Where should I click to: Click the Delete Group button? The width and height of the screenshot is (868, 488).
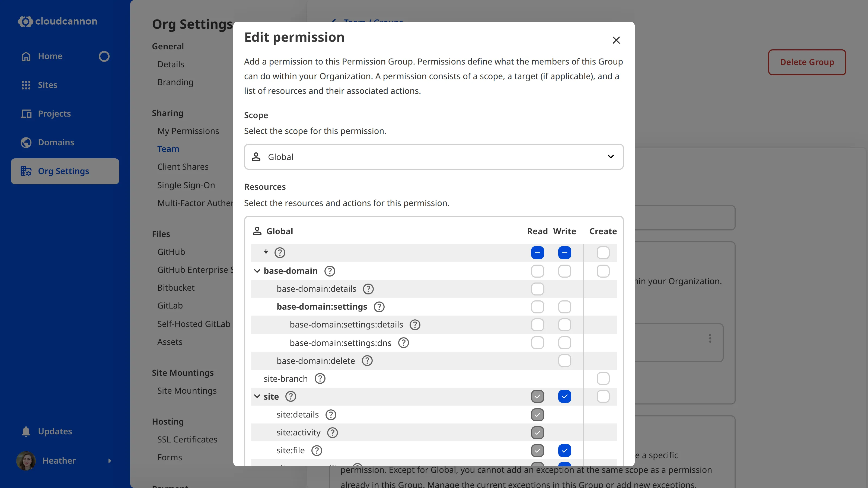click(807, 62)
